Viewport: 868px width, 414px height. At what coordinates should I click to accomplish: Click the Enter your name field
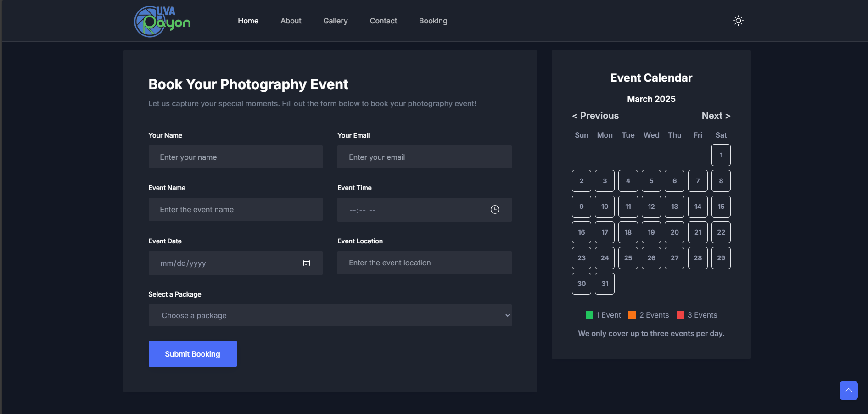pyautogui.click(x=235, y=157)
